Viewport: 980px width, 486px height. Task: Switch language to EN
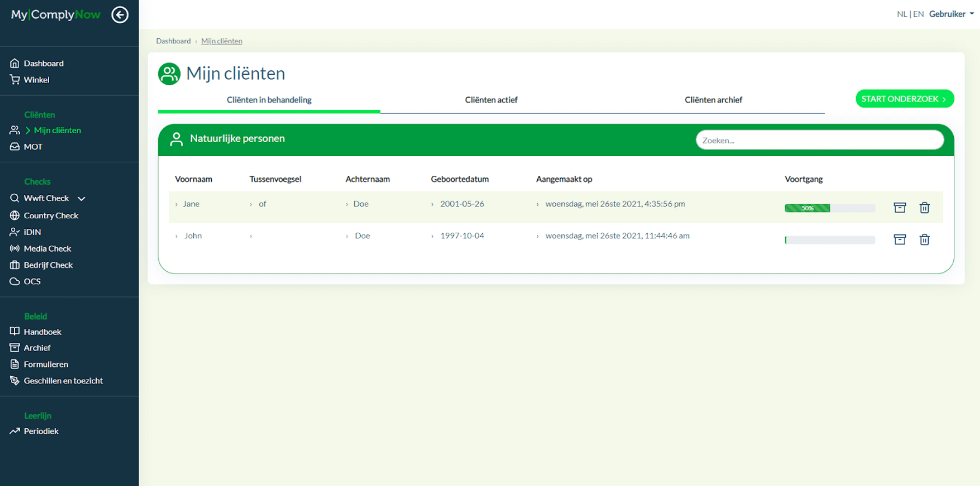tap(918, 14)
